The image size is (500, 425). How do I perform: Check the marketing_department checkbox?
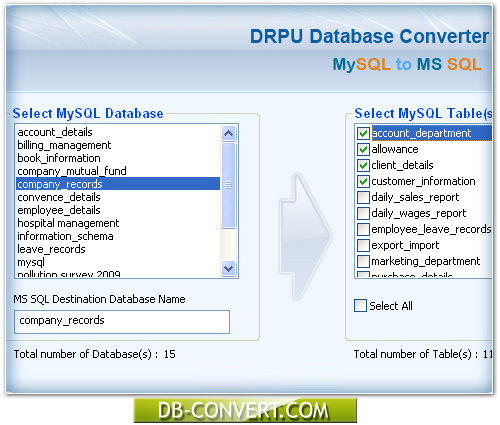click(363, 261)
